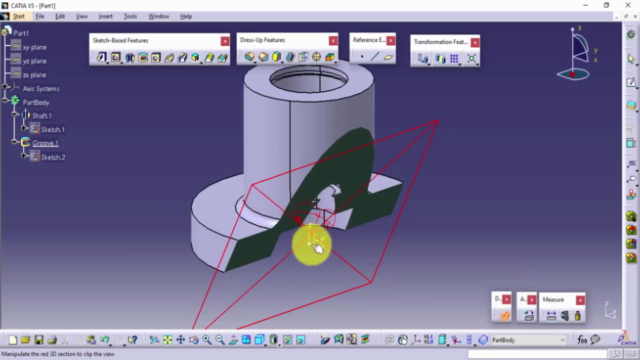Select the Pad tool in Sketch-Based Features
This screenshot has width=640, height=360.
101,57
